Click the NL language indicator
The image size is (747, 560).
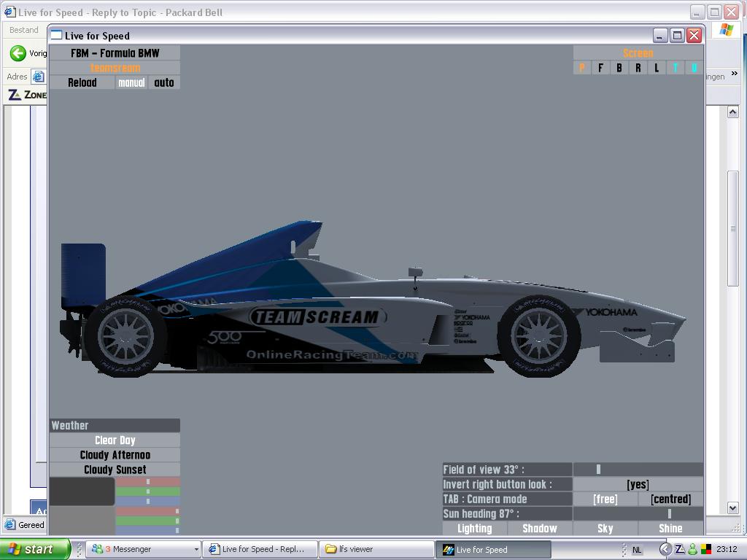(x=637, y=550)
